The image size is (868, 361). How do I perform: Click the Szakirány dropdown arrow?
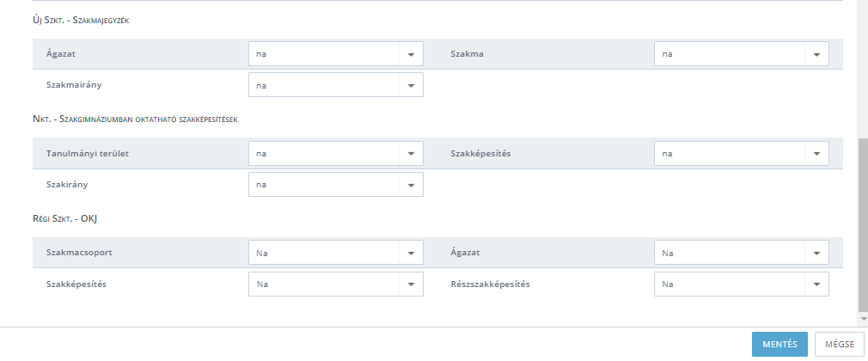(x=411, y=185)
